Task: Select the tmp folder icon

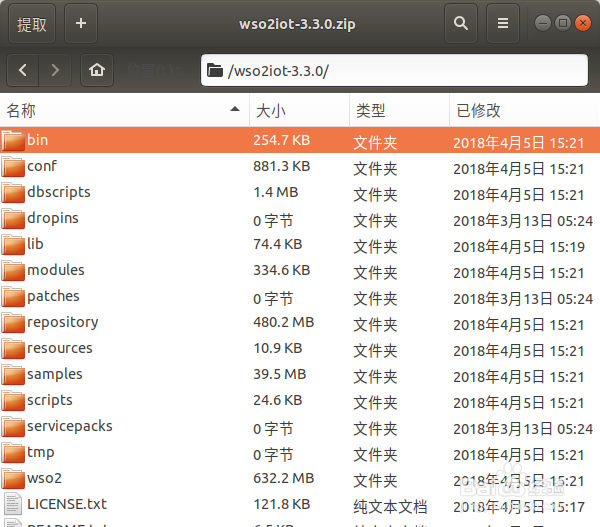Action: pos(13,453)
